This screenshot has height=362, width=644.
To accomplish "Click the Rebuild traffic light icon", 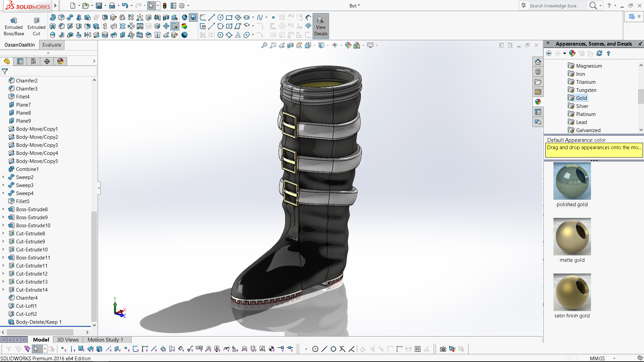I will pyautogui.click(x=165, y=6).
